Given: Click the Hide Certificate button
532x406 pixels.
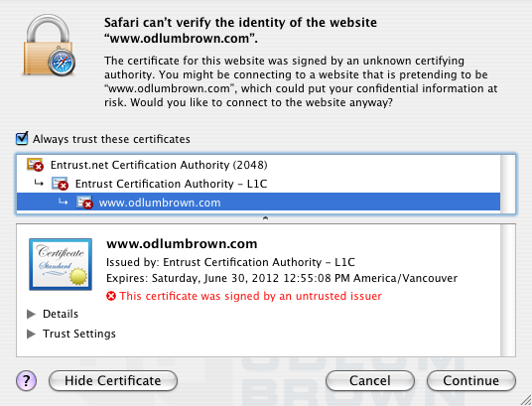Looking at the screenshot, I should 113,380.
